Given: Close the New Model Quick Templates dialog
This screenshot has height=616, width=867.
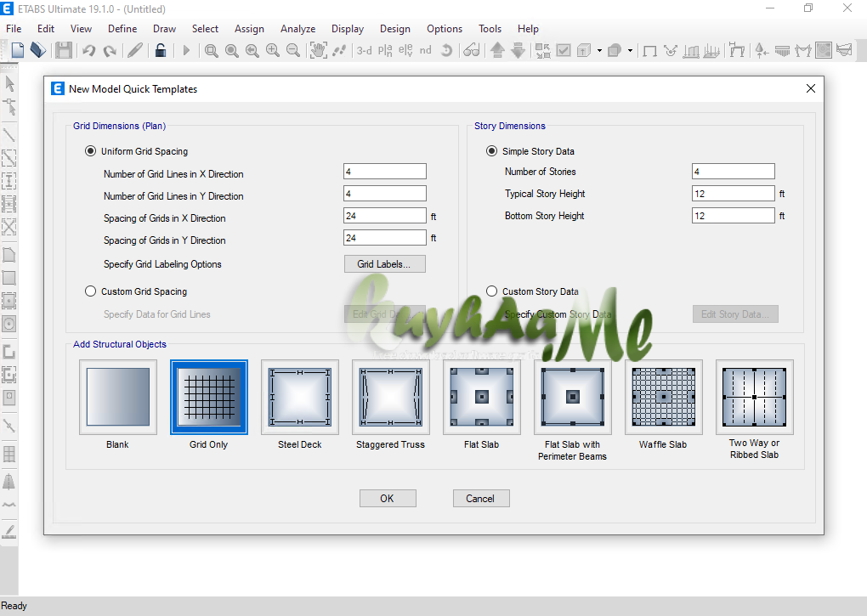Looking at the screenshot, I should [811, 88].
